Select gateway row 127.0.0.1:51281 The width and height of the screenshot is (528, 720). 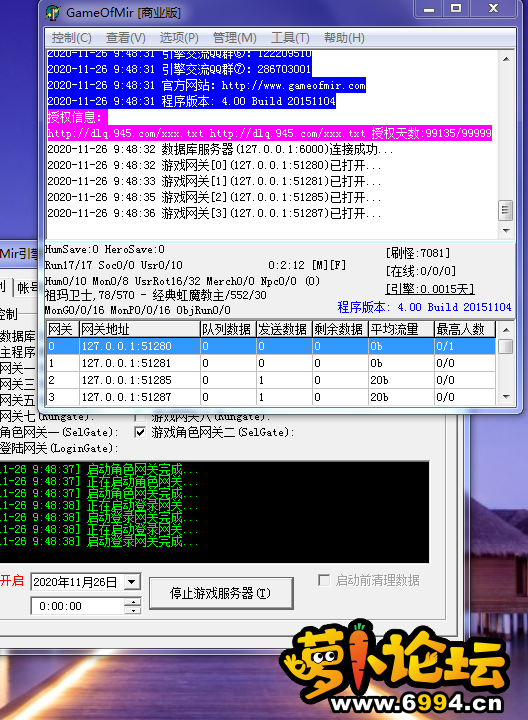[x=271, y=363]
